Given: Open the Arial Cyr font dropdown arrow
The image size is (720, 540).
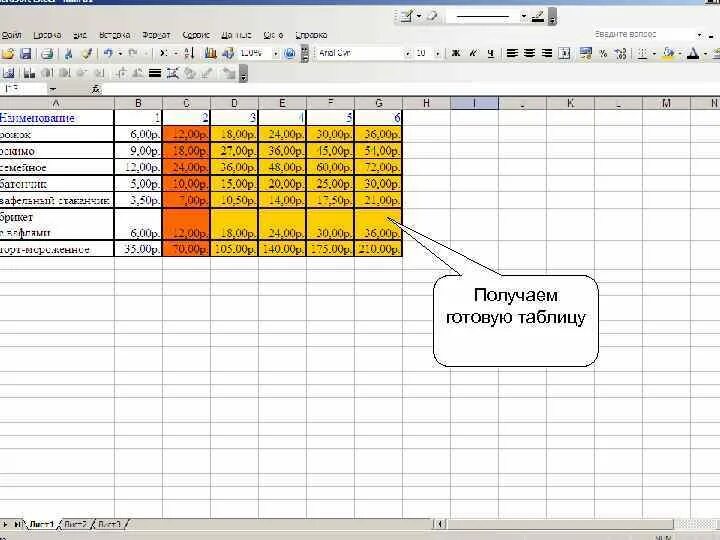Looking at the screenshot, I should point(406,54).
